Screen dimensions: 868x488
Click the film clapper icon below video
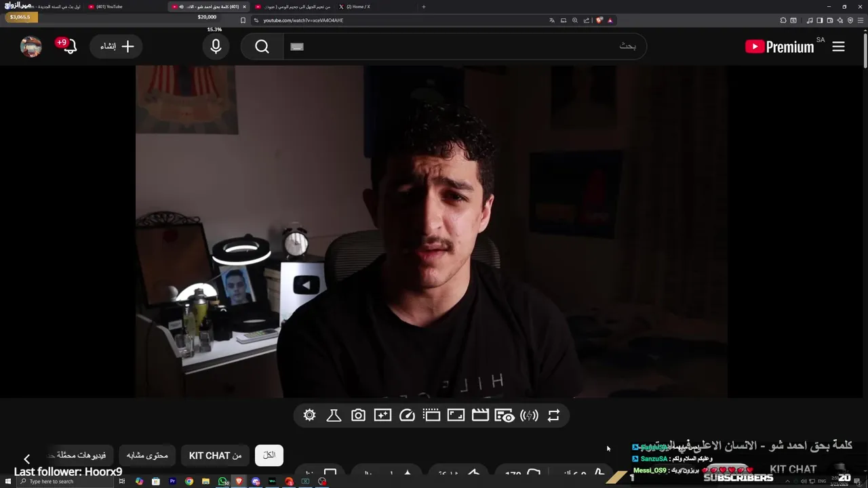pyautogui.click(x=480, y=415)
